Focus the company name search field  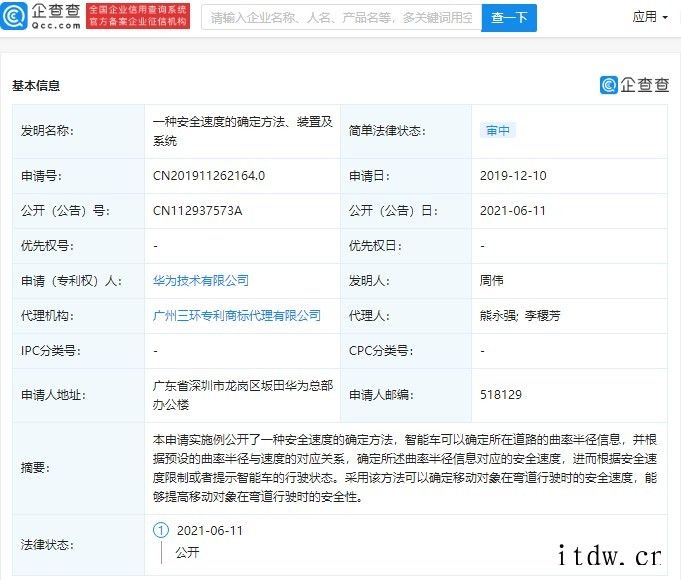click(x=341, y=17)
